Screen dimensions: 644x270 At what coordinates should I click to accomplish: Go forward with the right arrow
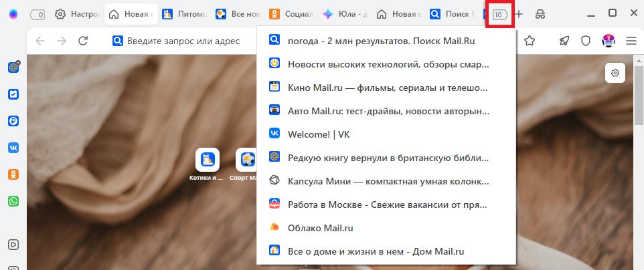(62, 41)
